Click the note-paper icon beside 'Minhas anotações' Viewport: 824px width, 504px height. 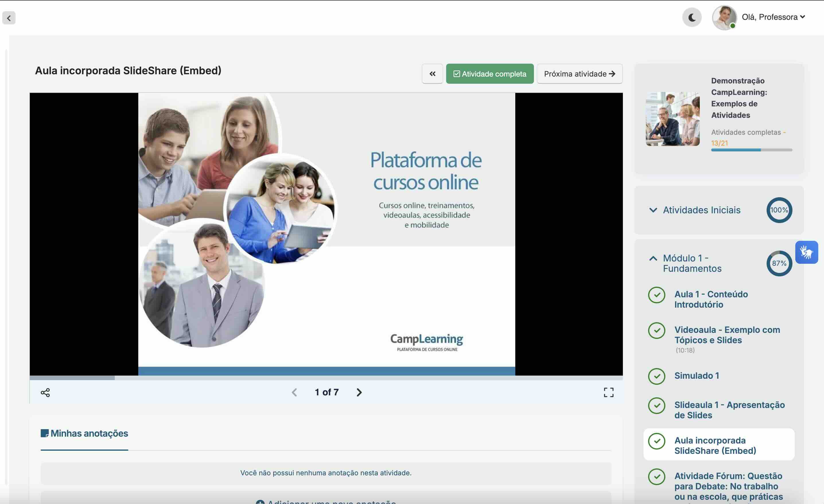click(x=44, y=433)
